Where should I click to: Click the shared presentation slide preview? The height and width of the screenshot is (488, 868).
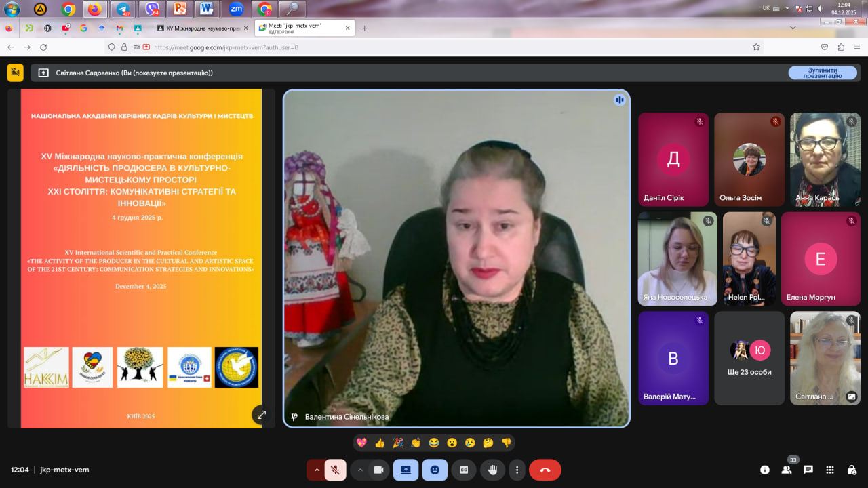(x=141, y=258)
